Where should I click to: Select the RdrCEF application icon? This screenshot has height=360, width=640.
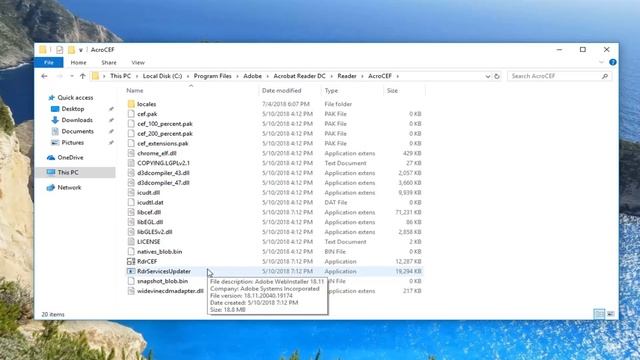pyautogui.click(x=131, y=261)
